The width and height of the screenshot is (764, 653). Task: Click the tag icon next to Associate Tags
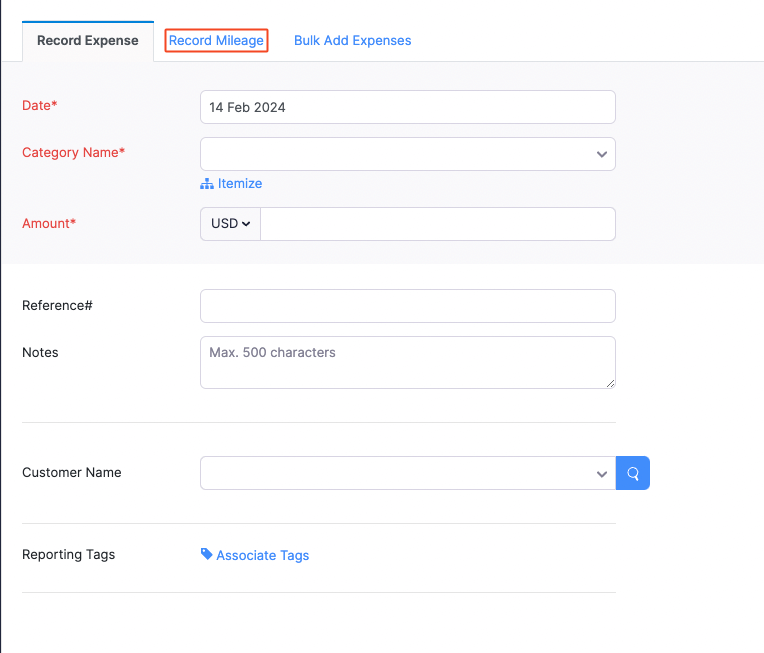click(x=206, y=554)
